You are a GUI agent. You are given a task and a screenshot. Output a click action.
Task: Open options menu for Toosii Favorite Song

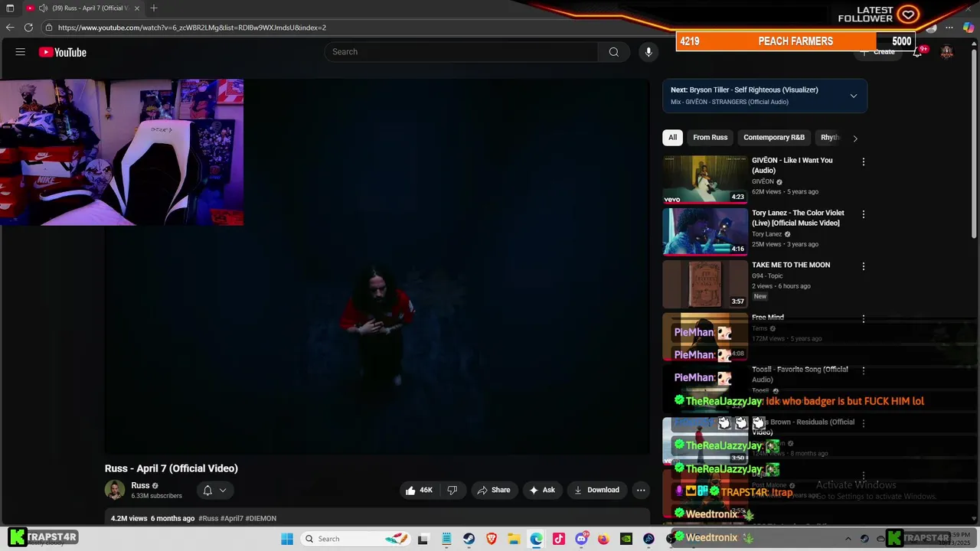pos(864,370)
